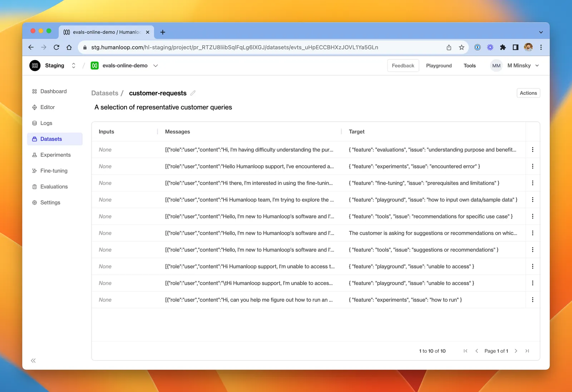Click the Feedback button
The image size is (572, 392).
tap(403, 65)
